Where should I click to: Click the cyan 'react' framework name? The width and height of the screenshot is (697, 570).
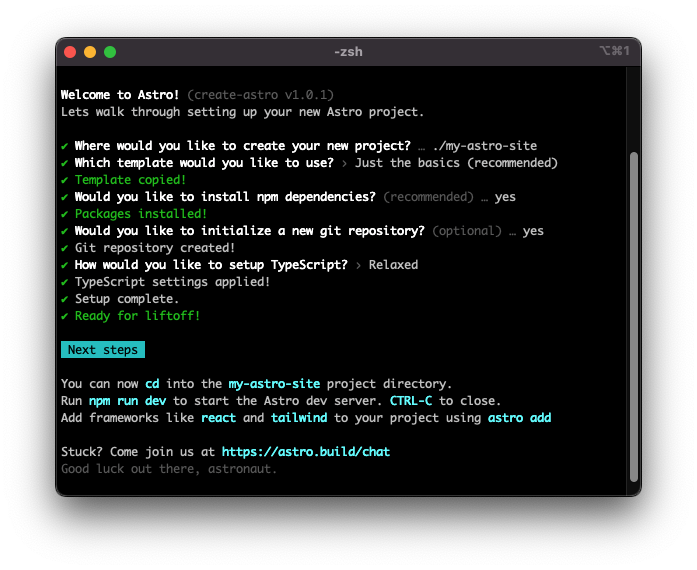(218, 418)
